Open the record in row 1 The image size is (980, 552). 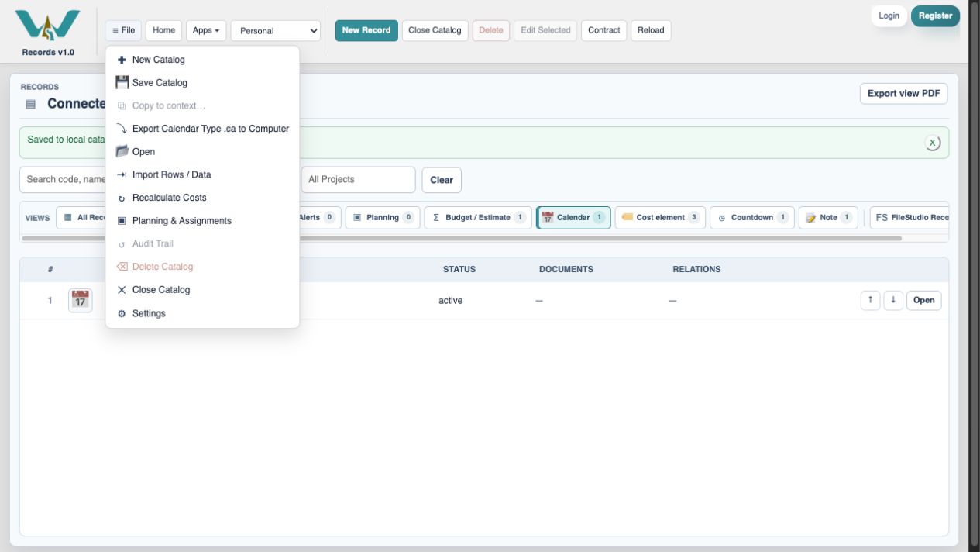[x=924, y=300]
